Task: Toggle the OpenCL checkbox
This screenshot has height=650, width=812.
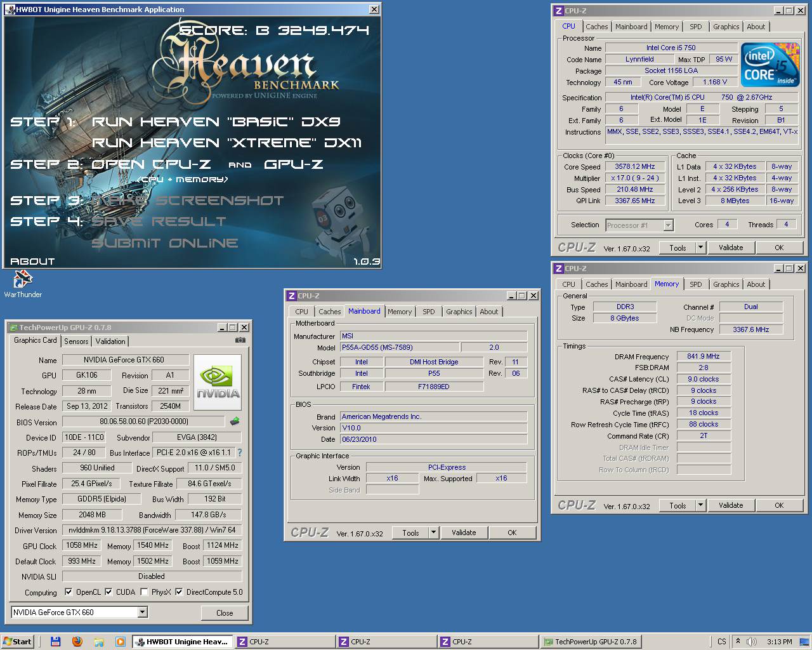Action: (x=69, y=592)
